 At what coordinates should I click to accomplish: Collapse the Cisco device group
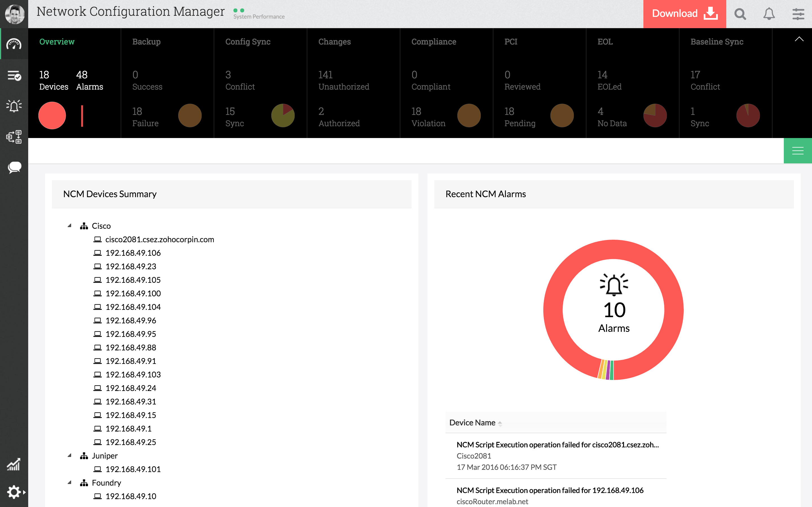coord(69,226)
